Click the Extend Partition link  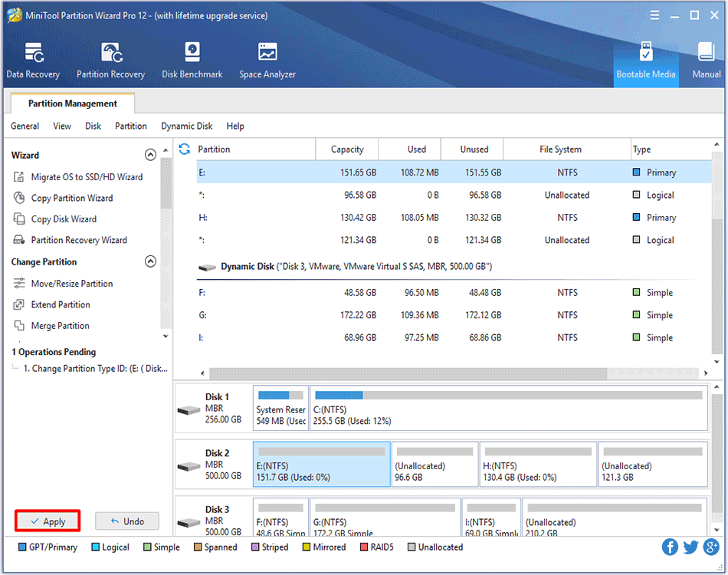(x=61, y=304)
